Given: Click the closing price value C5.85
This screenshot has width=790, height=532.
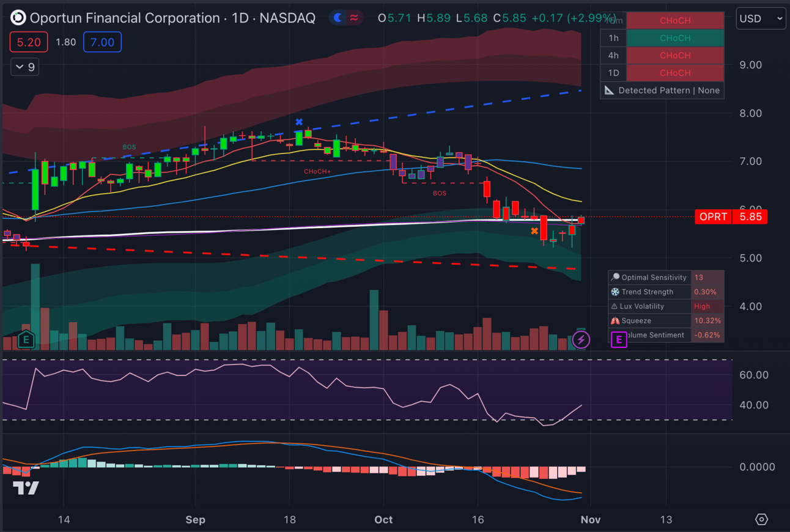Looking at the screenshot, I should (x=510, y=18).
